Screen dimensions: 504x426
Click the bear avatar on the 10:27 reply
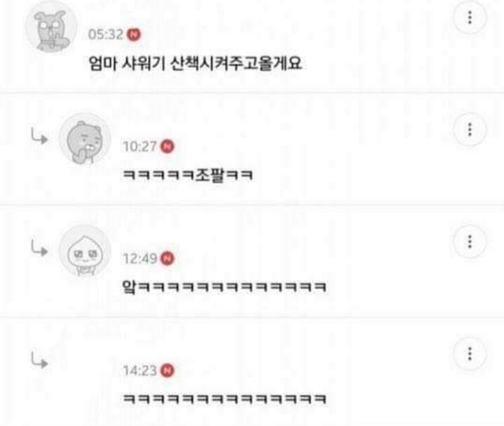click(85, 139)
